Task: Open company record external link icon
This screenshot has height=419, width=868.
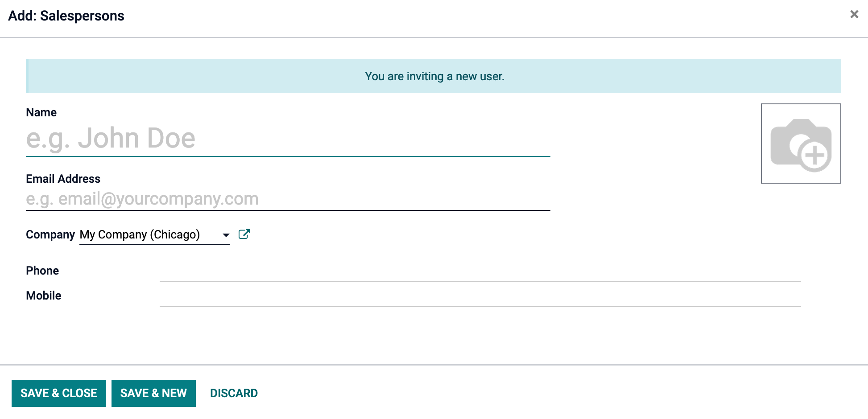Action: tap(244, 234)
